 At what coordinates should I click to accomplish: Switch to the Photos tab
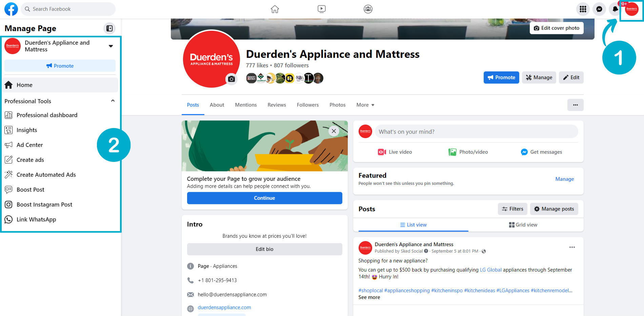tap(338, 105)
